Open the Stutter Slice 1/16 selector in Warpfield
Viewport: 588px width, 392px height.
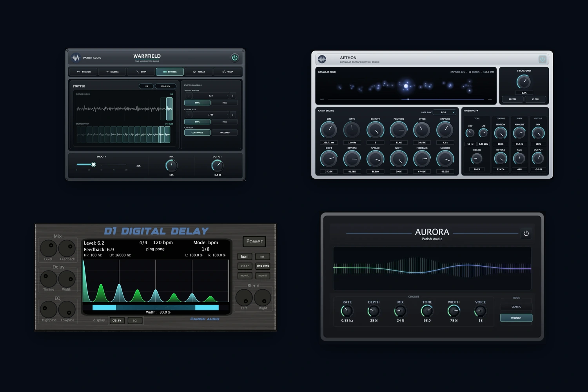pyautogui.click(x=211, y=114)
